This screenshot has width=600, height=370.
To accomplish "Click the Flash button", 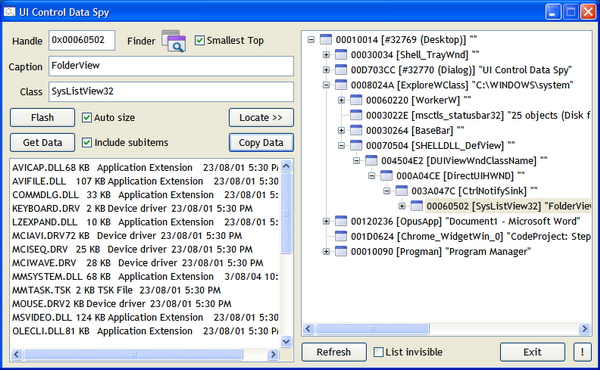I will click(x=42, y=117).
